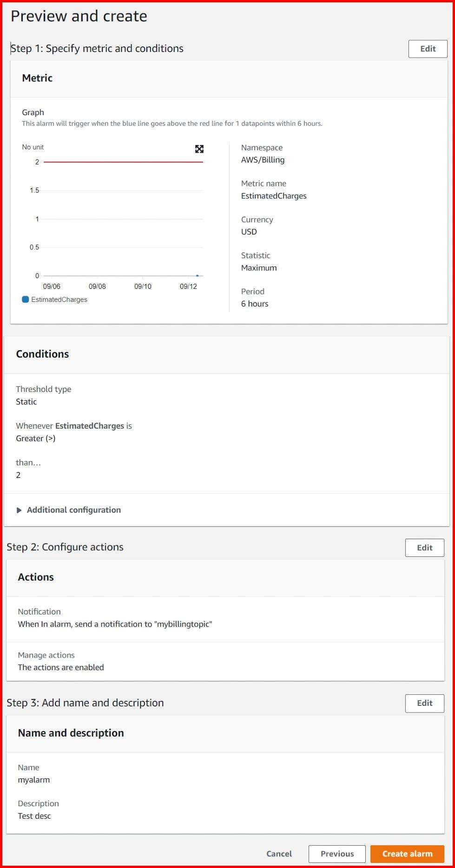Click the alarm name myalarm text

(x=34, y=780)
